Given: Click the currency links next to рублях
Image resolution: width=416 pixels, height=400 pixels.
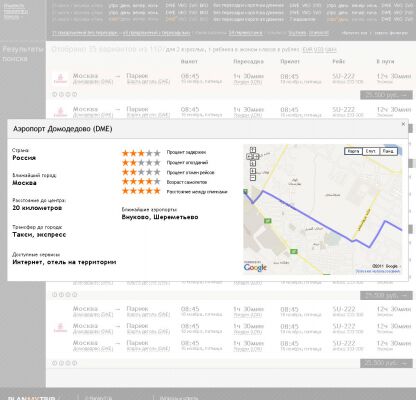Looking at the screenshot, I should click(319, 50).
